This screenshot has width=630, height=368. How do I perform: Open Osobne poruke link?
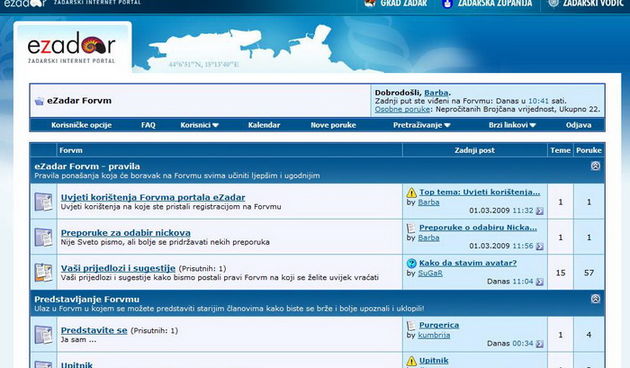(402, 109)
